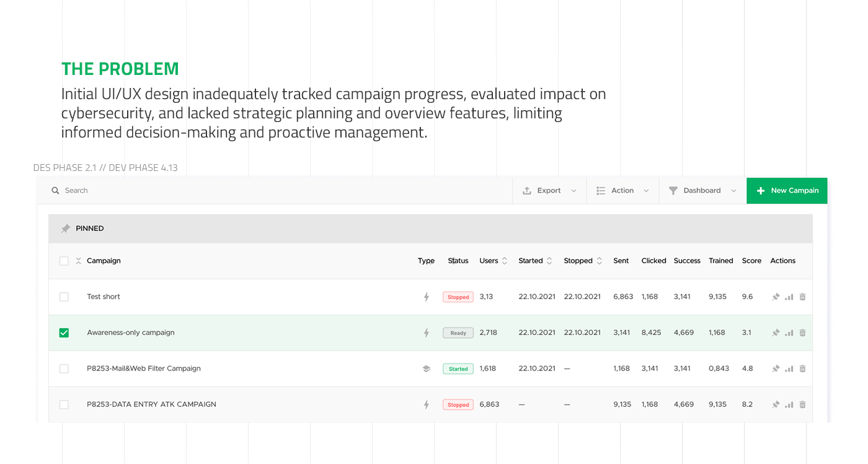Open the Export dropdown

(549, 191)
